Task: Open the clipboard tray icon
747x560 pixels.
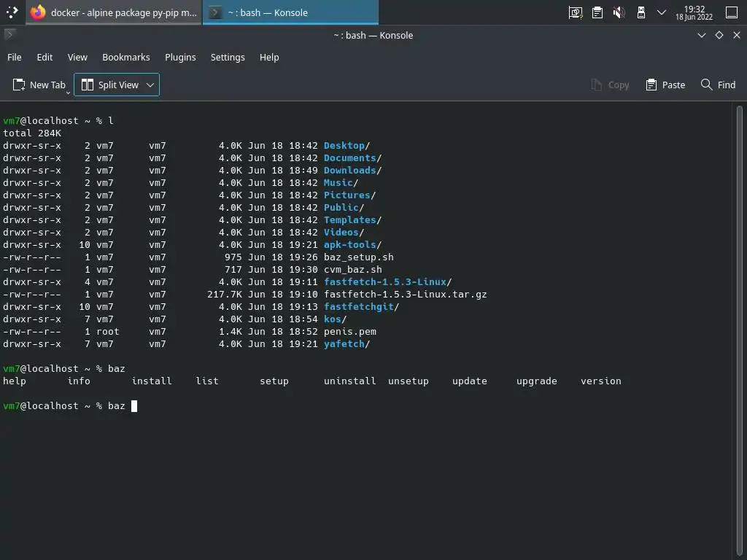Action: coord(597,12)
